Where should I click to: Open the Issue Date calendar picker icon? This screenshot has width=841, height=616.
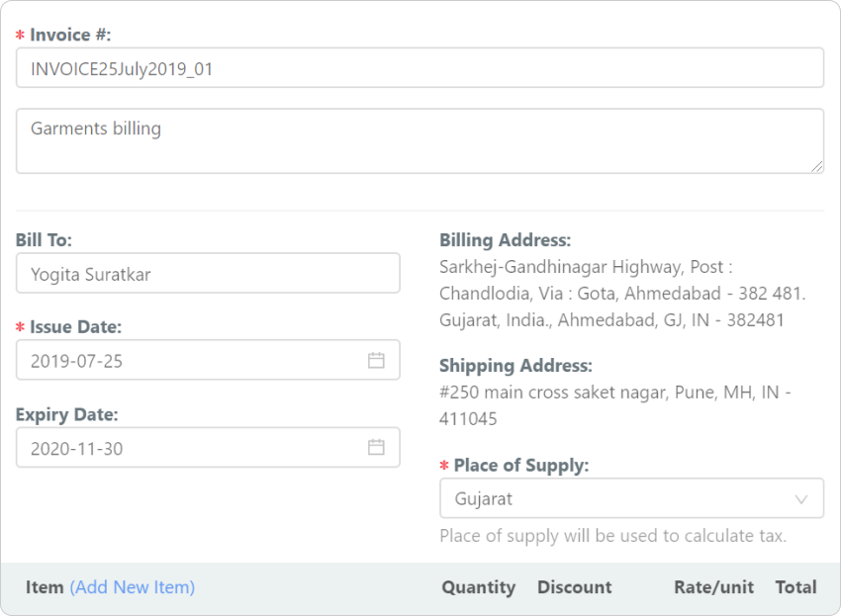click(376, 361)
